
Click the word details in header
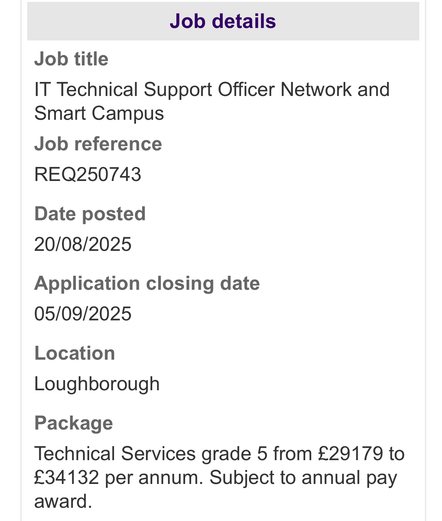(244, 21)
